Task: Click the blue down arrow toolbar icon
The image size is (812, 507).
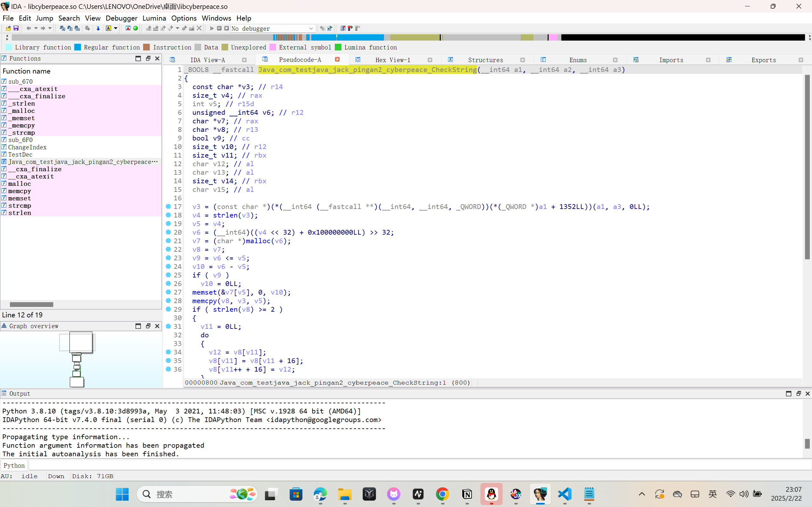Action: click(x=98, y=28)
